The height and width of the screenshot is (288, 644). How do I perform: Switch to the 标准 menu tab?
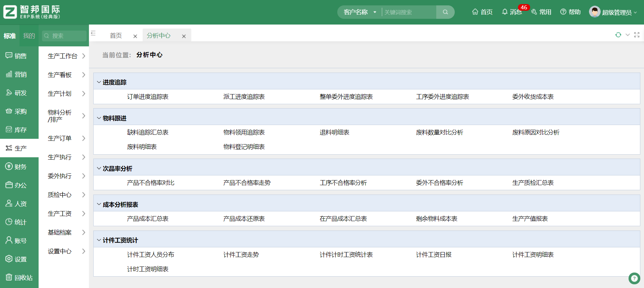click(x=10, y=36)
